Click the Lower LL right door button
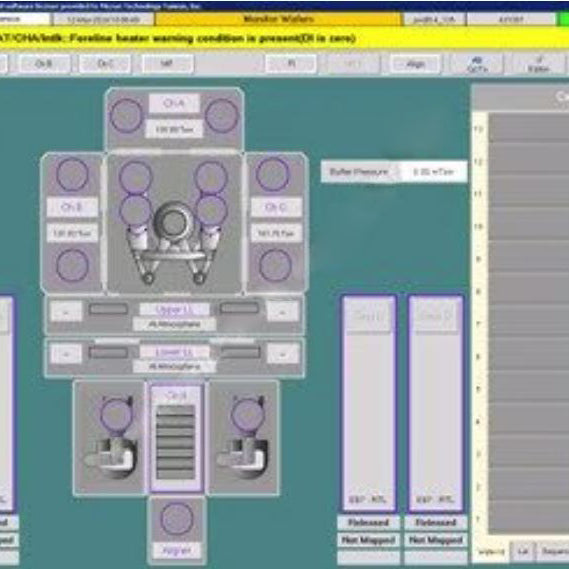Screen dimensions: 569x569 (x=283, y=353)
